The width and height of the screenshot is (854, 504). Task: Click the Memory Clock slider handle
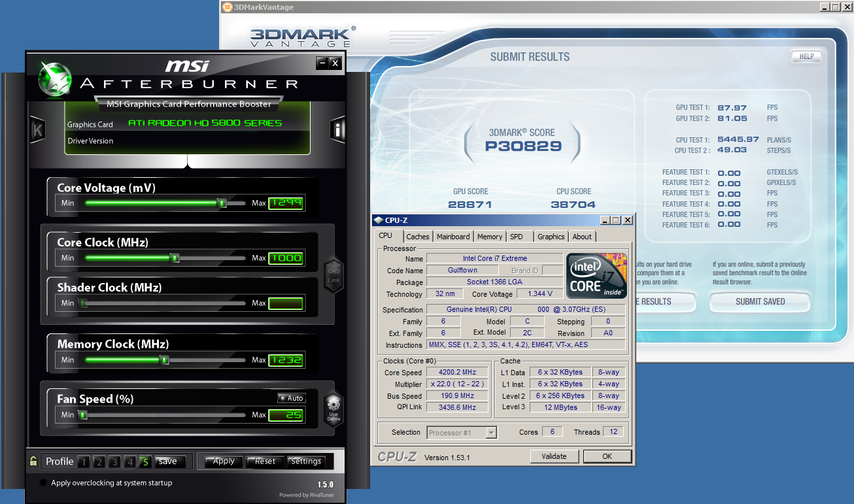(x=164, y=360)
